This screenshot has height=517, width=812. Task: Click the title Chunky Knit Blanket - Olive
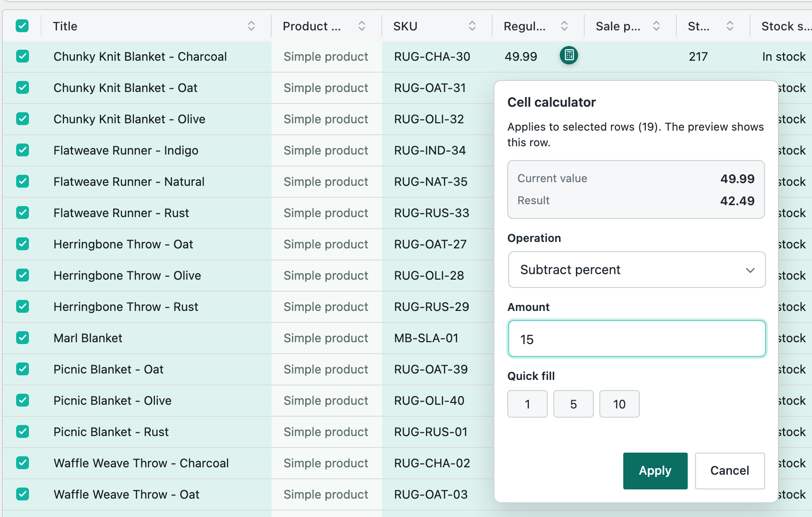[129, 119]
